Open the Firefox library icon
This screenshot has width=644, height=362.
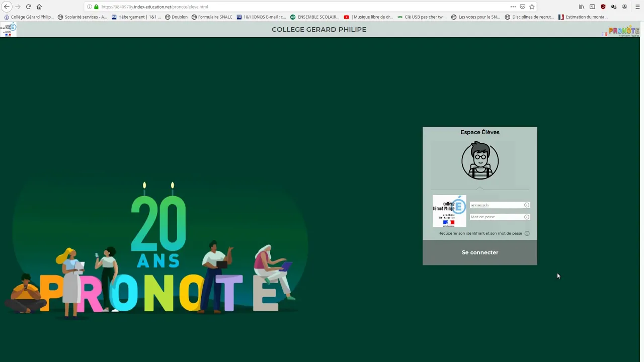point(582,7)
